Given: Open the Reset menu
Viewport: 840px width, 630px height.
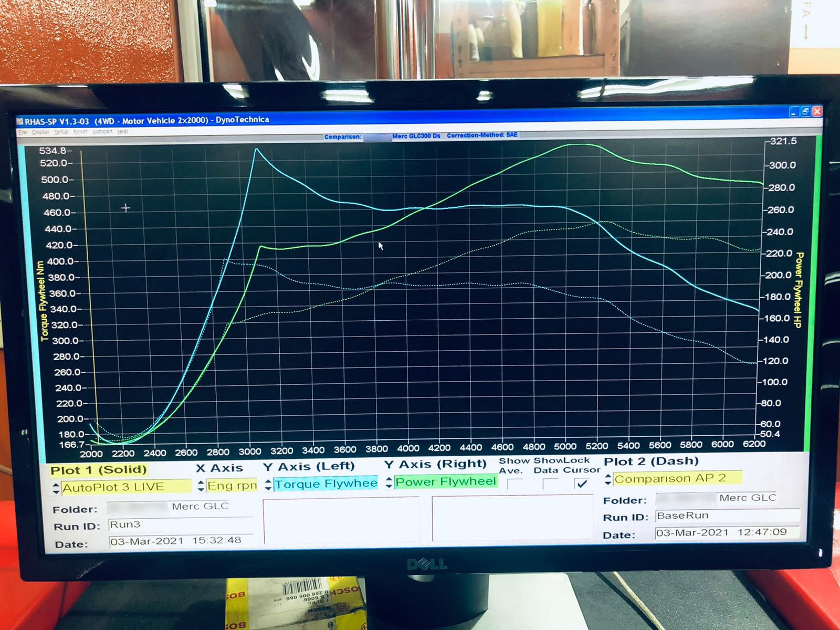Looking at the screenshot, I should (x=80, y=132).
